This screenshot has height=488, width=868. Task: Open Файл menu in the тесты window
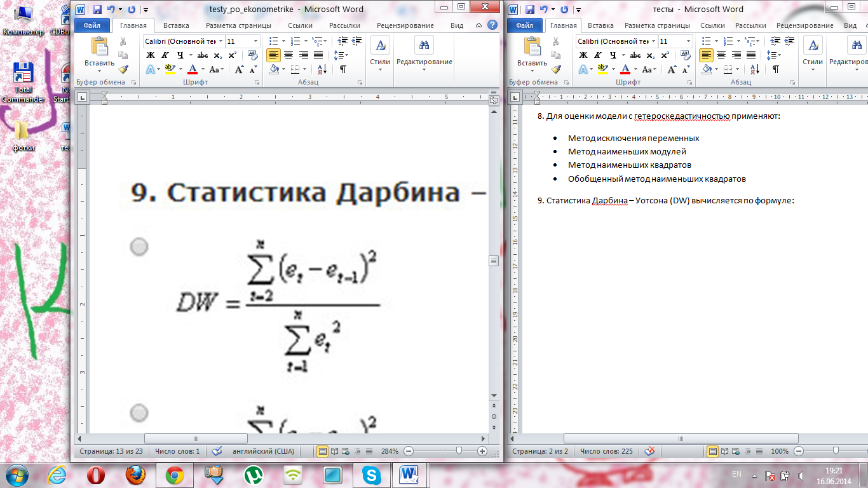(x=525, y=25)
